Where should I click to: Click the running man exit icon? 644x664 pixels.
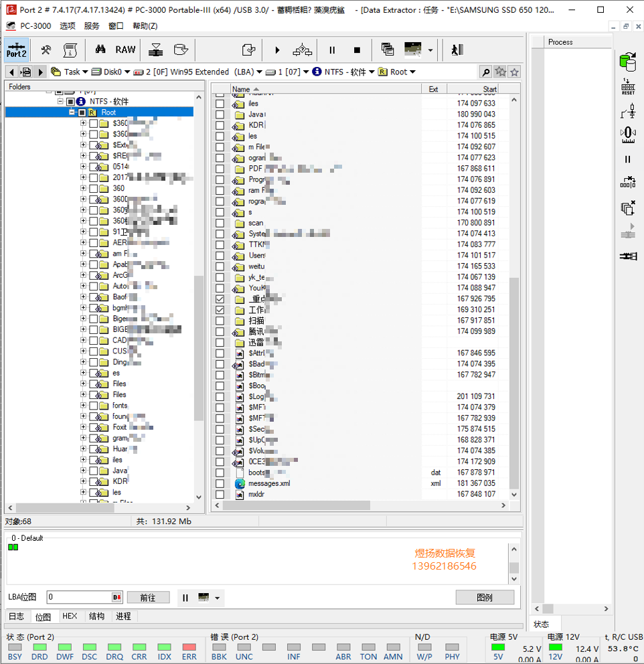point(457,50)
